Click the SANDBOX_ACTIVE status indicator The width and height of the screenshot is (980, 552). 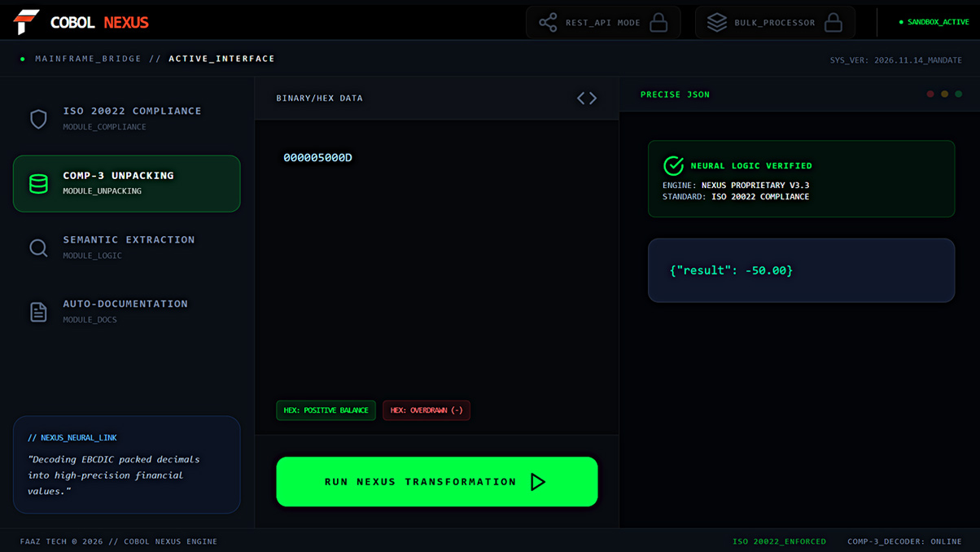934,22
